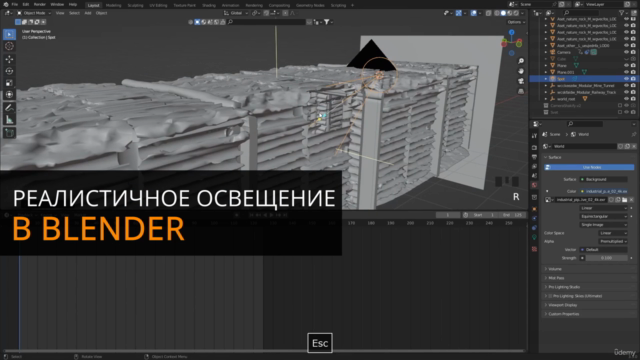Click the viewport pan hand icon
Viewport: 640px width, 360px height.
pyautogui.click(x=521, y=71)
